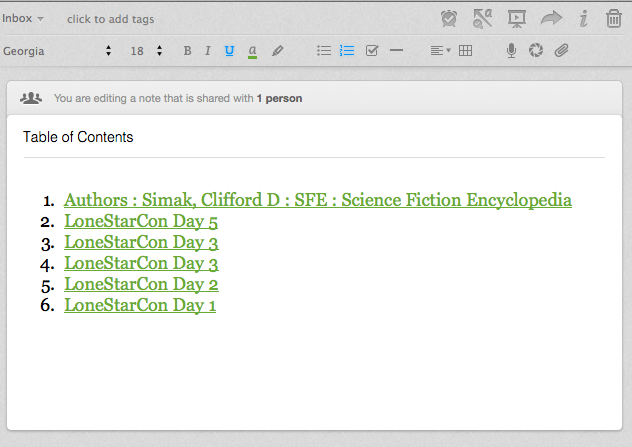Set a reminder with the alarm clock icon
The height and width of the screenshot is (447, 632).
pos(450,18)
